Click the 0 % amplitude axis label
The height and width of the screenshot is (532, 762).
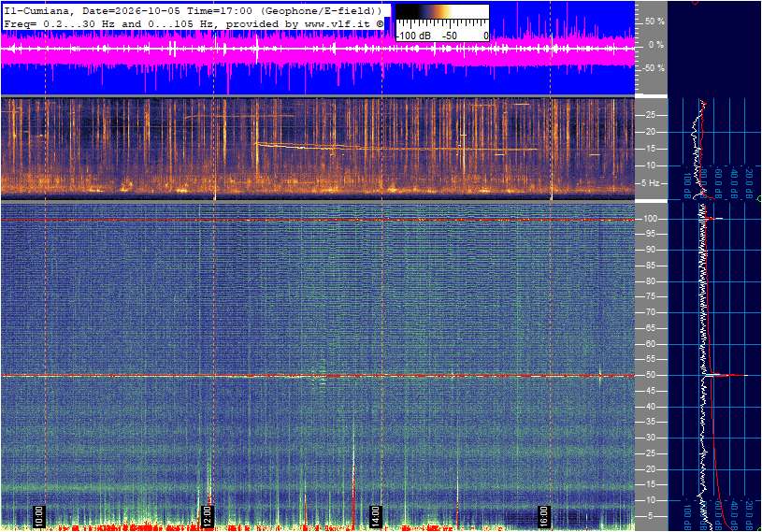[656, 45]
